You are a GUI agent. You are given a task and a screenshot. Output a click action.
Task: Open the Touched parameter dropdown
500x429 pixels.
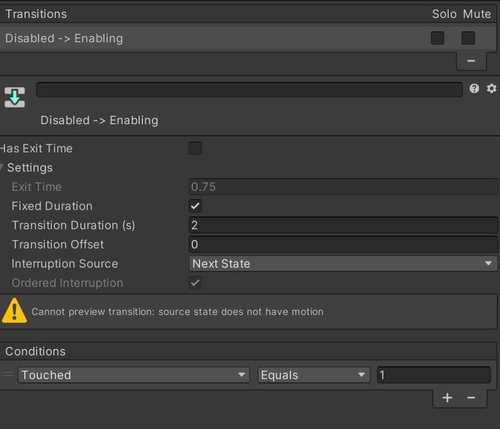(x=134, y=375)
